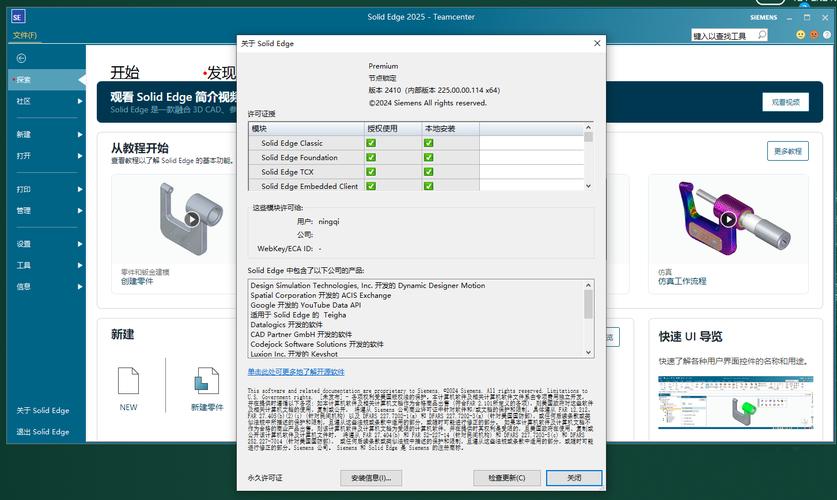Viewport: 837px width, 500px height.
Task: Click the 本地安装 column header
Action: pyautogui.click(x=450, y=129)
